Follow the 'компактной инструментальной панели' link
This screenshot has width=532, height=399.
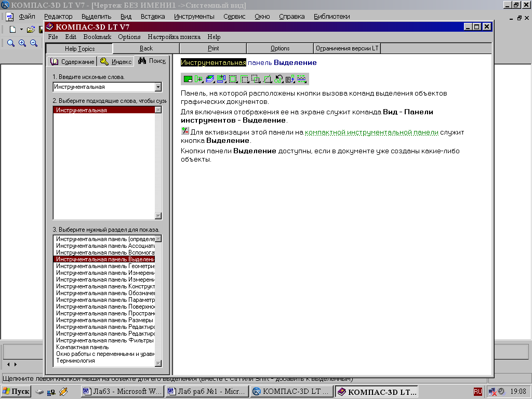coord(371,132)
